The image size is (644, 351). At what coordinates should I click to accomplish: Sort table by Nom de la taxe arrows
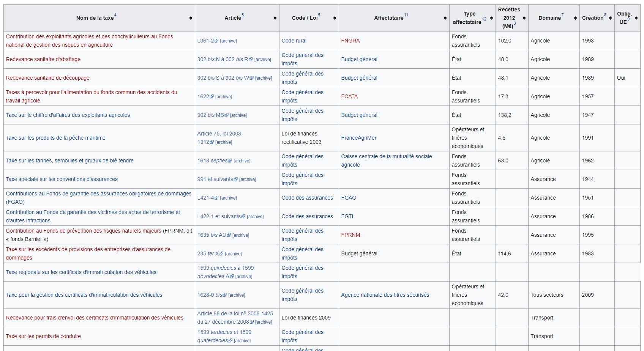191,18
